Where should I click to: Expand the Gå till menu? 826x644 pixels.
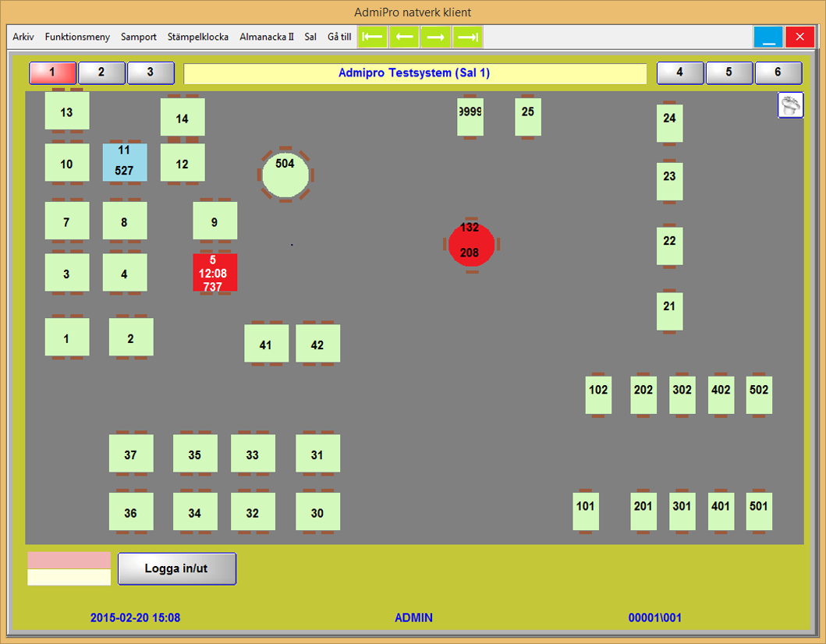[x=339, y=37]
